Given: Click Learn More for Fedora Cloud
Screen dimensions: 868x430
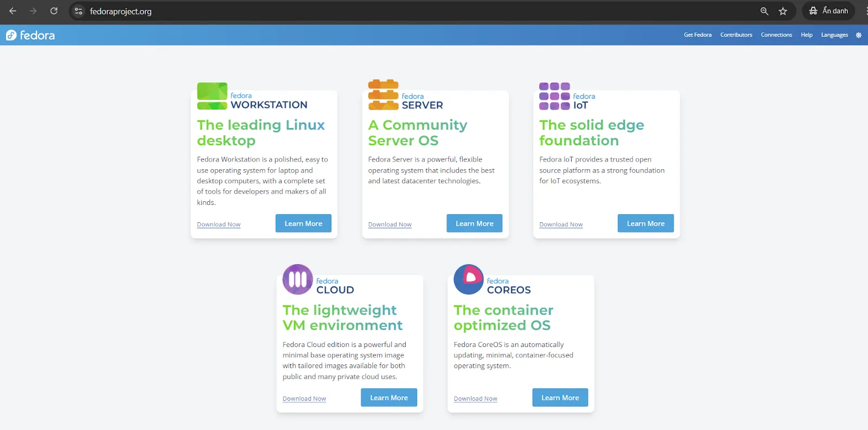Looking at the screenshot, I should 389,397.
